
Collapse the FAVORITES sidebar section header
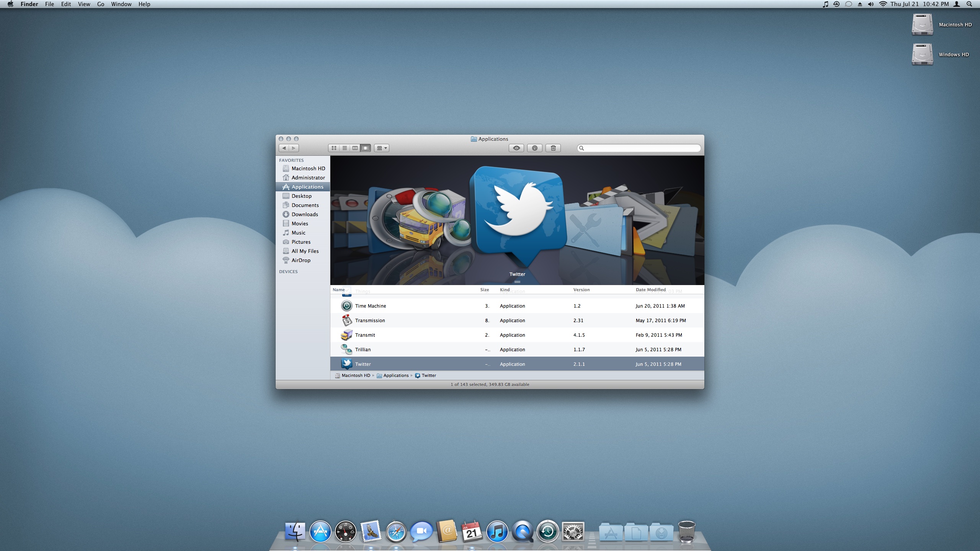291,160
